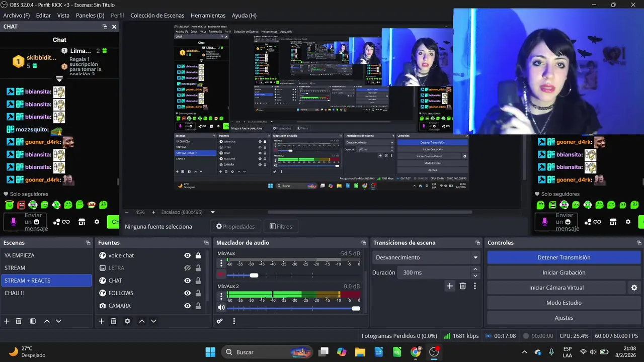The height and width of the screenshot is (362, 644).
Task: Add a new source in Fuentes panel
Action: [102, 321]
